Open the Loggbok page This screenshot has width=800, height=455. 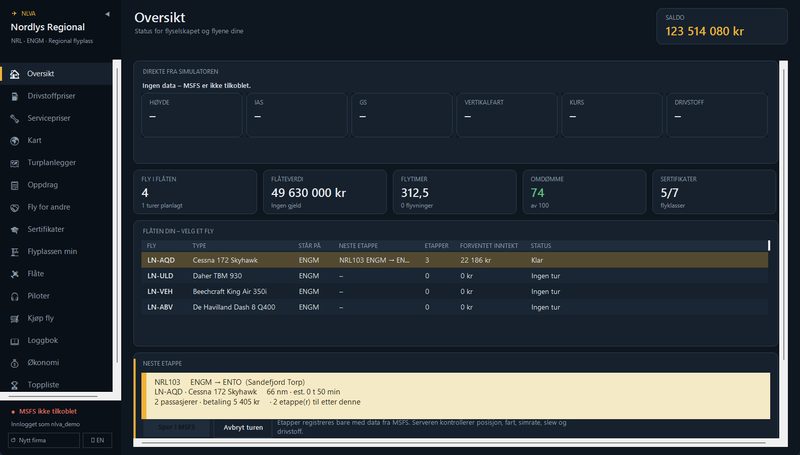(56, 340)
